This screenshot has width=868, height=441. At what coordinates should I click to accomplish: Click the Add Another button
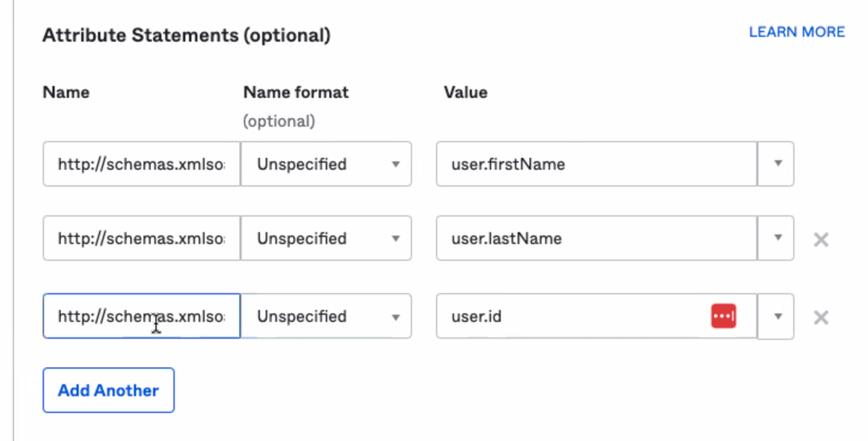coord(109,391)
